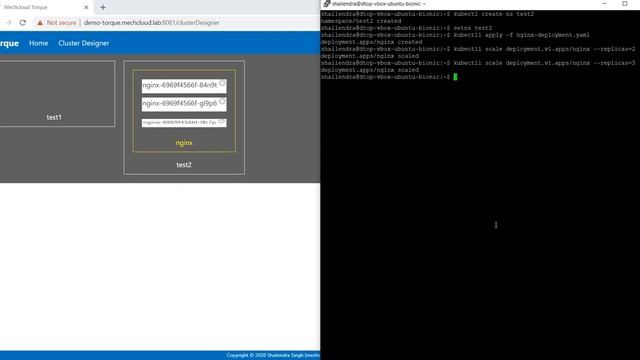The height and width of the screenshot is (360, 640).
Task: Select the Mechcloud Torque browser tab
Action: coord(45,7)
